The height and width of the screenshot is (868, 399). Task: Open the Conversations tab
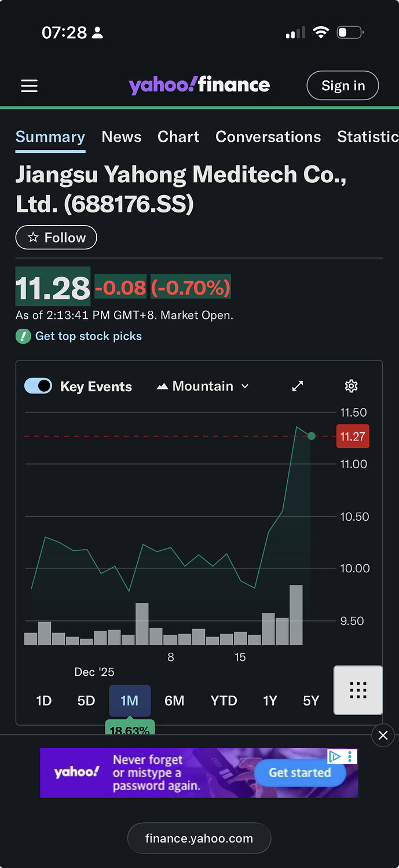268,137
